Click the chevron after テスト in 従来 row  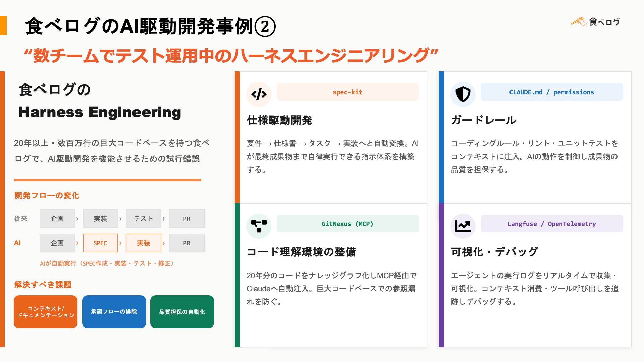click(164, 219)
